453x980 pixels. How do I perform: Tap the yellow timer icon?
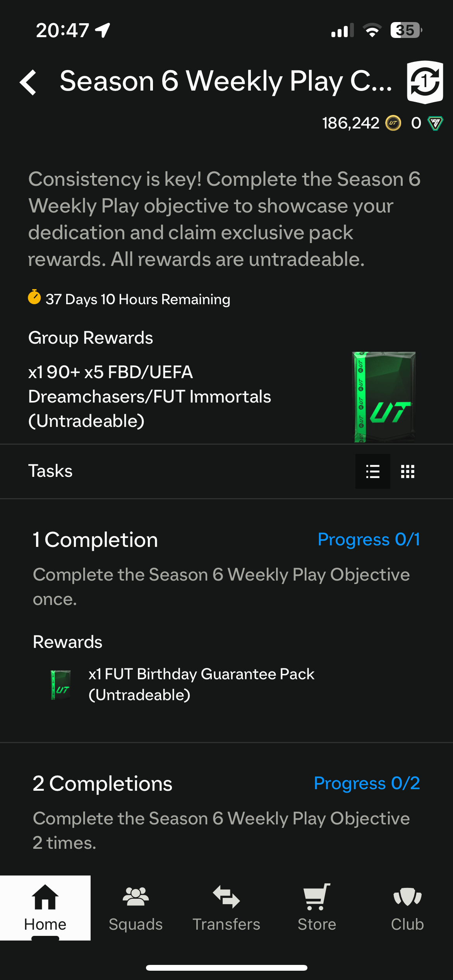tap(34, 297)
